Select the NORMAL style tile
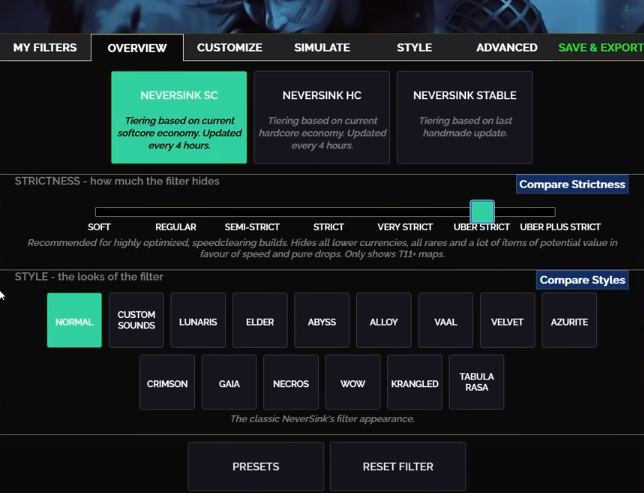The image size is (644, 493). 74,320
